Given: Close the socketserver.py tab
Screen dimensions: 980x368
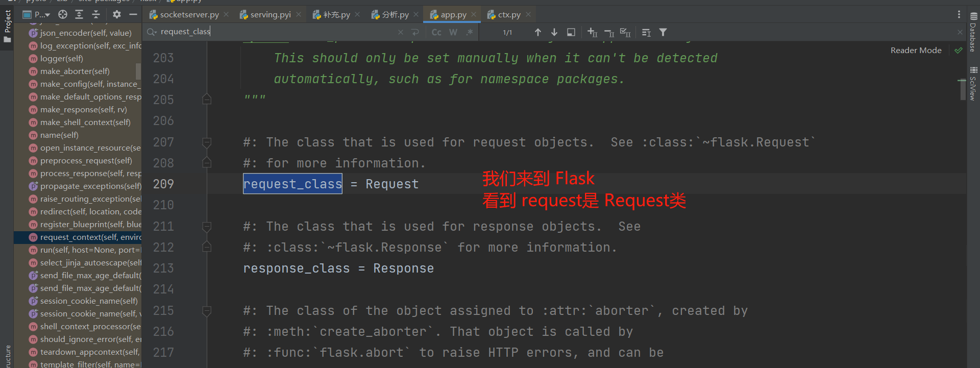Looking at the screenshot, I should pyautogui.click(x=226, y=15).
